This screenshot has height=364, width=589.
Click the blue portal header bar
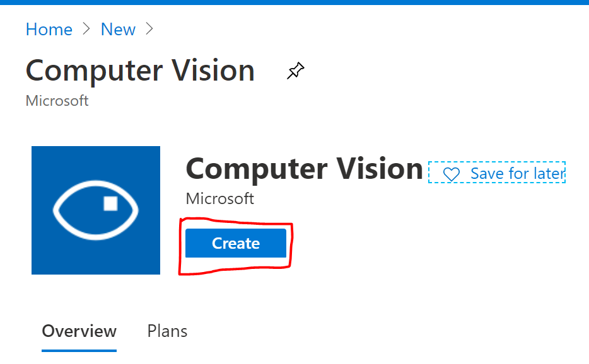294,3
